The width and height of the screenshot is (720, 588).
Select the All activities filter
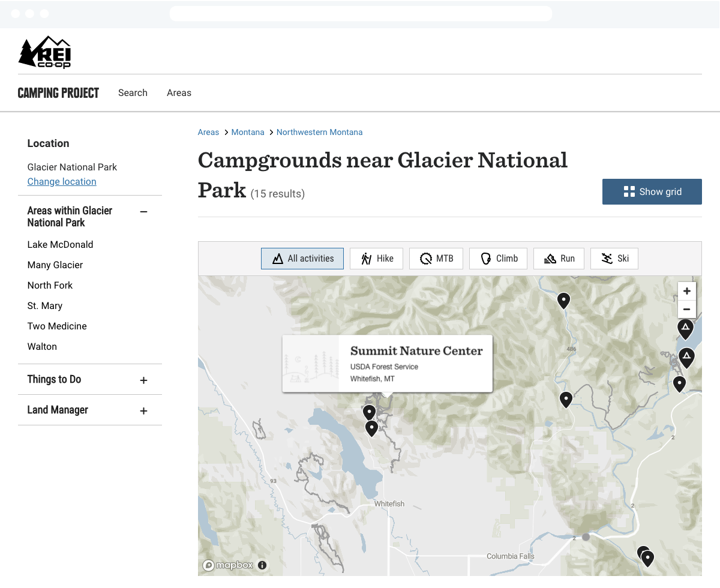pos(302,259)
